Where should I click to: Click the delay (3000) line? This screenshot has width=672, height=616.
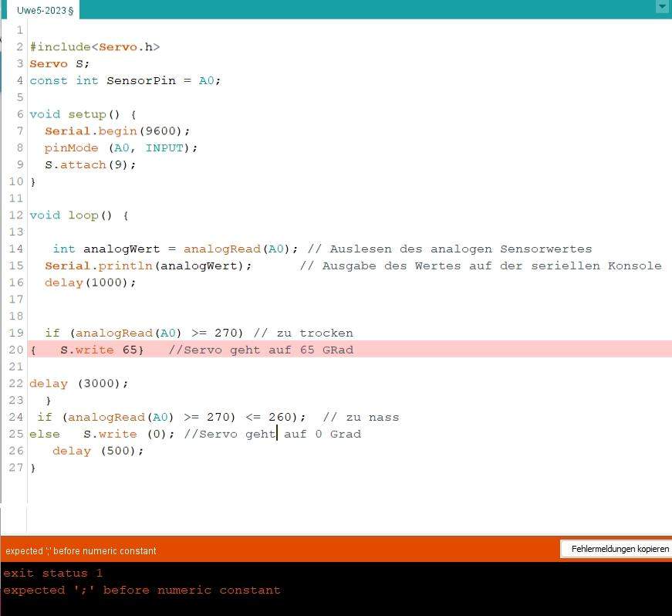point(79,383)
